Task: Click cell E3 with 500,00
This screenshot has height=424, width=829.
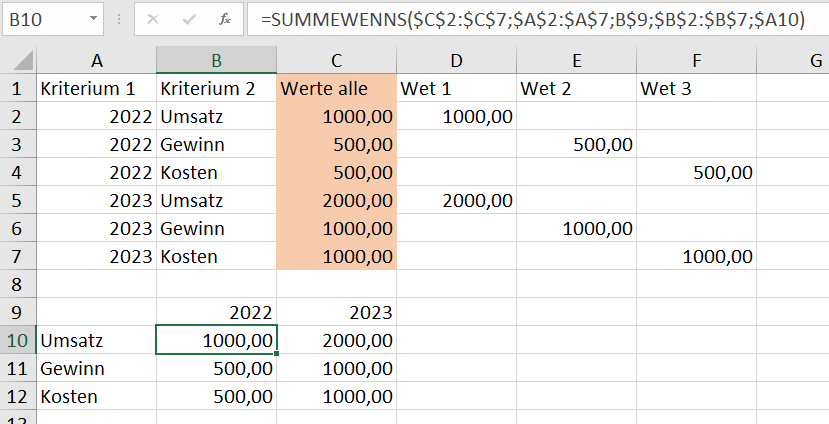Action: 577,144
